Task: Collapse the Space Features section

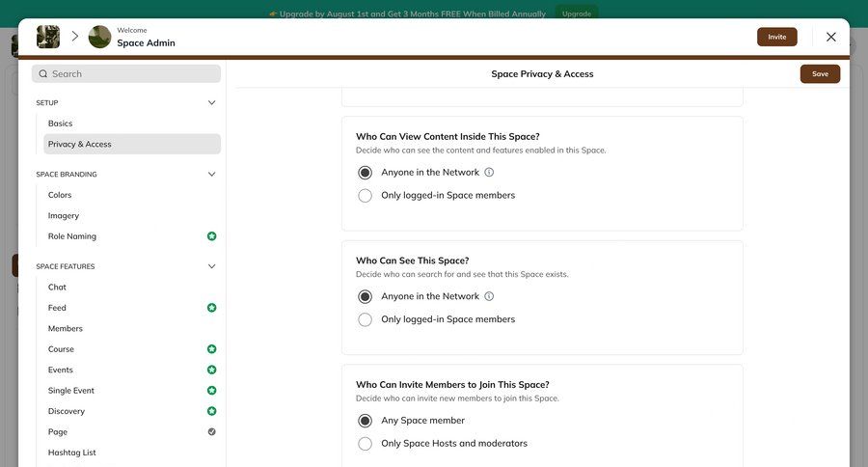Action: [212, 266]
